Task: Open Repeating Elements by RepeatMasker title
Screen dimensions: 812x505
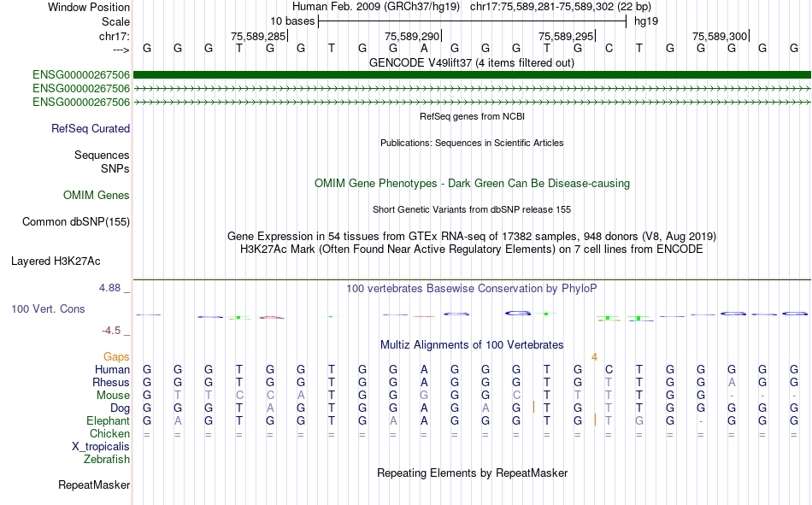Action: tap(473, 473)
